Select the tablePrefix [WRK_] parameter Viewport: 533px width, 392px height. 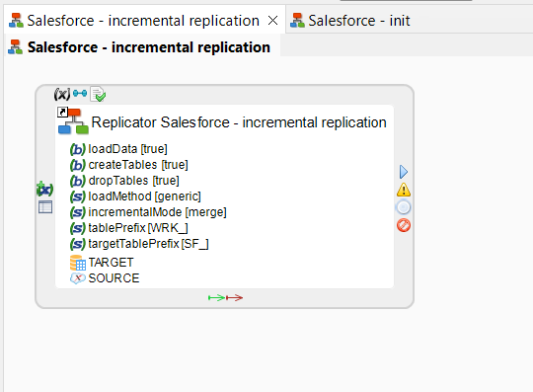[x=129, y=228]
